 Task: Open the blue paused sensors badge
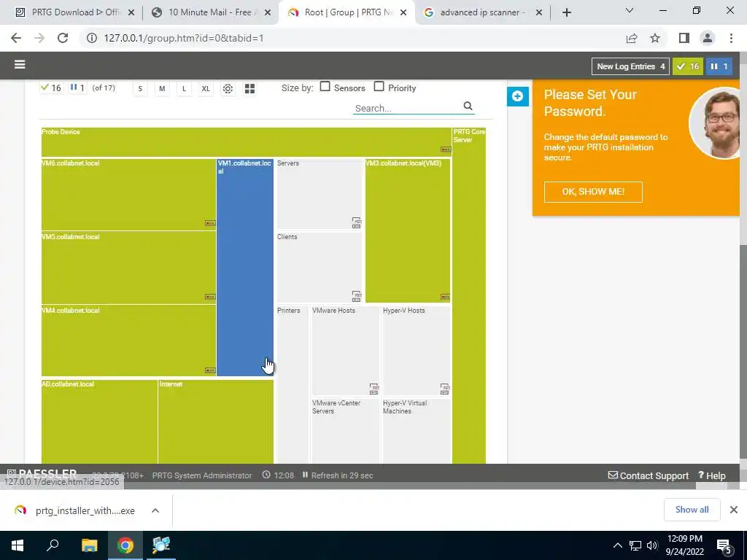(x=719, y=66)
